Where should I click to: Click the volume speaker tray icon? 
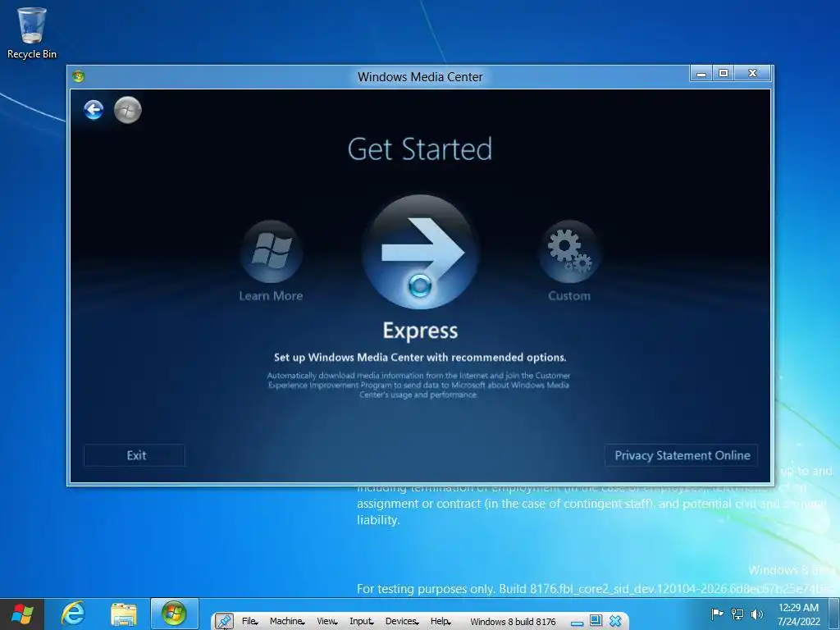tap(756, 614)
